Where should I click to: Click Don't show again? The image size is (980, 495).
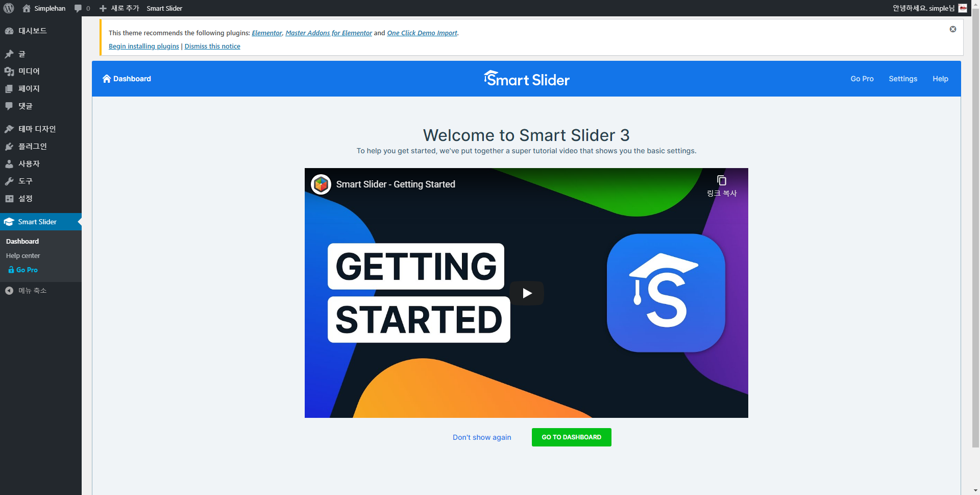click(x=482, y=437)
